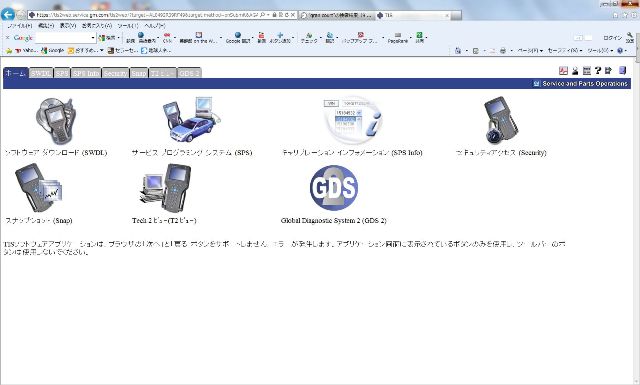The width and height of the screenshot is (640, 385).
Task: Switch to the GDS 2 tab
Action: [x=189, y=73]
